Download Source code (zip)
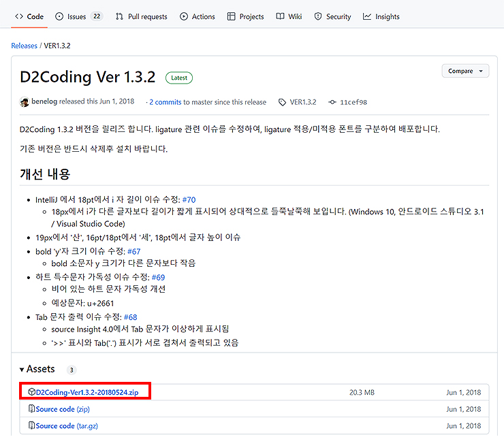This screenshot has height=437, width=504. click(63, 409)
